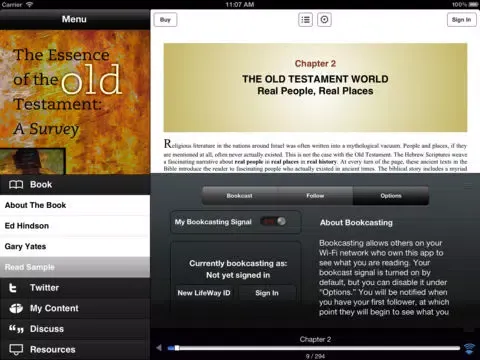Screen dimensions: 480x360
Task: Tap the carrier Wi-Fi status icon
Action: 30,5
